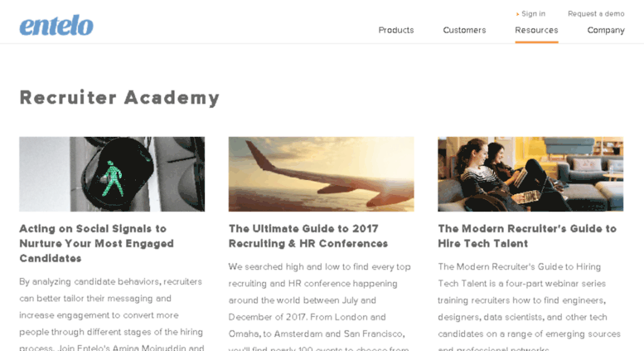
Task: Click the orange underline beneath Resources
Action: click(536, 42)
